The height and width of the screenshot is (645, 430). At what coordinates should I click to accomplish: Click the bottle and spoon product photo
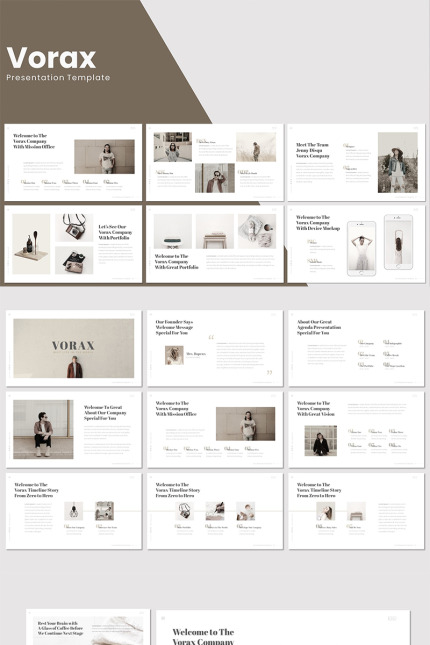pos(31,244)
